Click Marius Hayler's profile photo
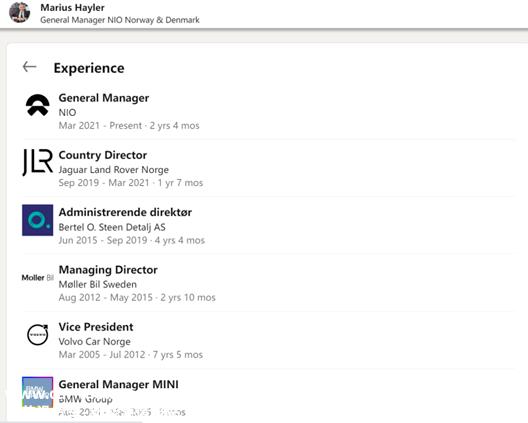 coord(20,13)
